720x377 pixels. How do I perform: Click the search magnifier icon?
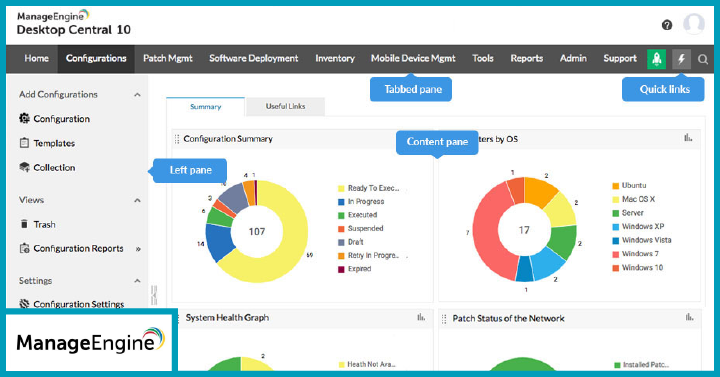703,59
